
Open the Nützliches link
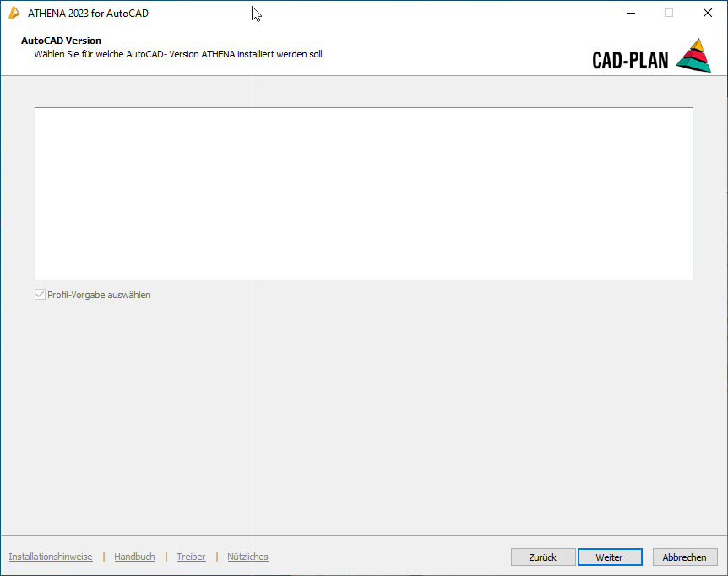pos(247,557)
